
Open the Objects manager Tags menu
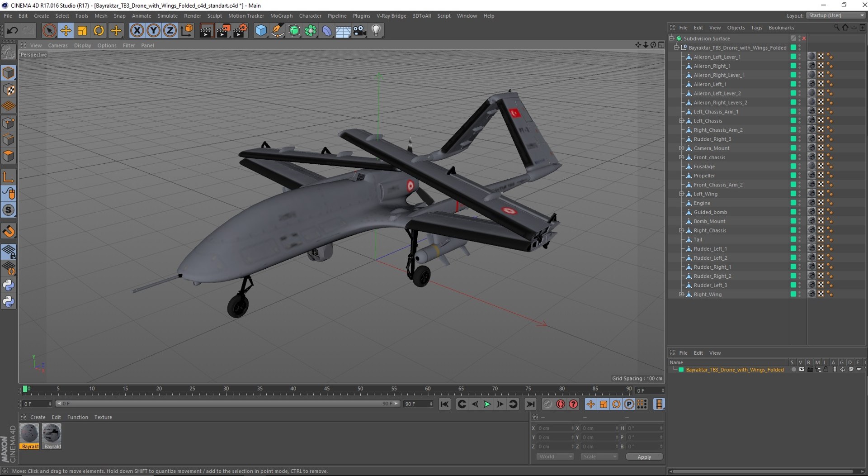point(756,28)
